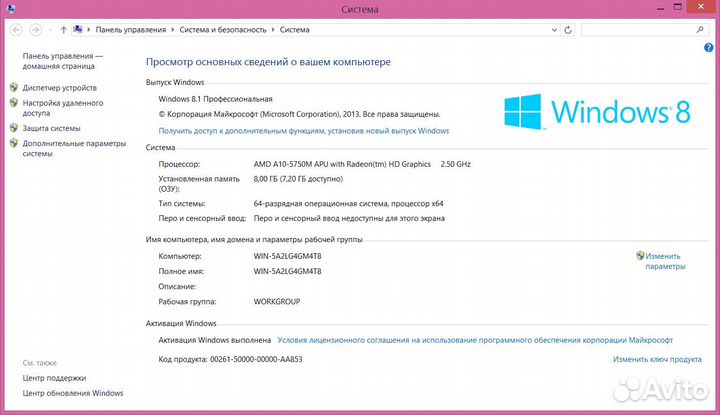The width and height of the screenshot is (720, 415).
Task: Open Центр обновления Windows
Action: 73,393
